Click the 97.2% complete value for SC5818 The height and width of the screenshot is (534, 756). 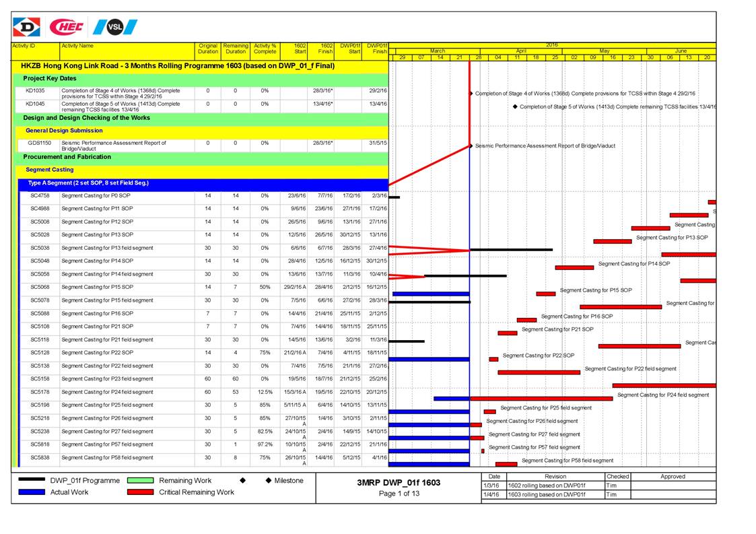tap(265, 444)
